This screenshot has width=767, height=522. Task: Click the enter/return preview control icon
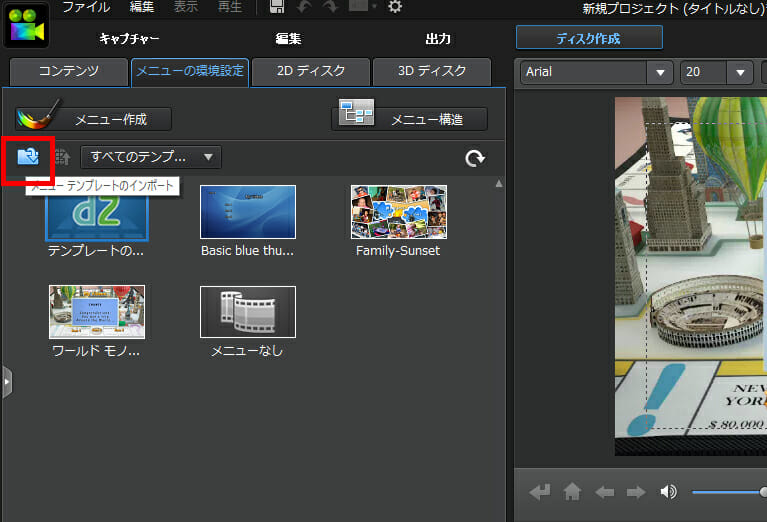click(x=540, y=492)
